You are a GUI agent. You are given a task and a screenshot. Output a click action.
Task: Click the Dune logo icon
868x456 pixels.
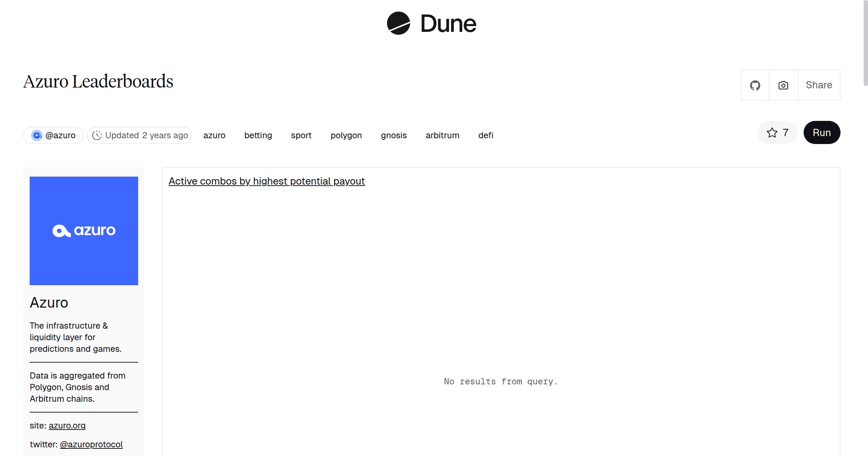pos(398,23)
